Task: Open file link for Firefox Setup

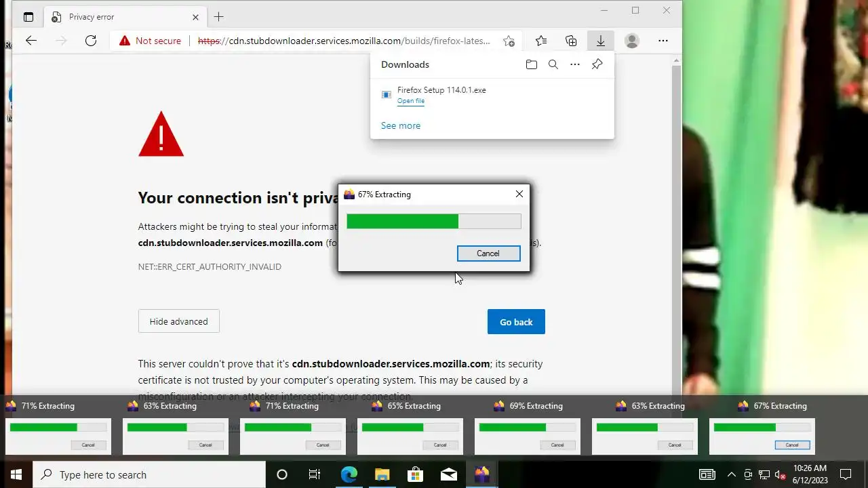Action: (x=411, y=101)
